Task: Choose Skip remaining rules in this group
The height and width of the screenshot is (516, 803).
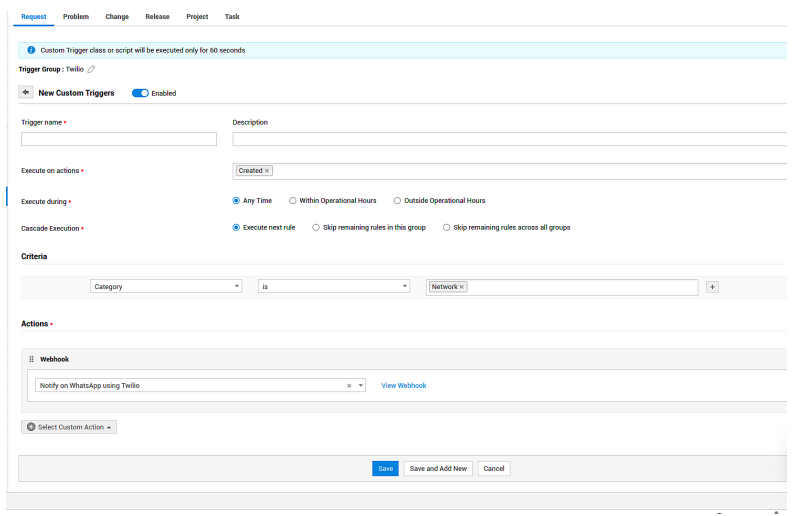Action: click(317, 227)
